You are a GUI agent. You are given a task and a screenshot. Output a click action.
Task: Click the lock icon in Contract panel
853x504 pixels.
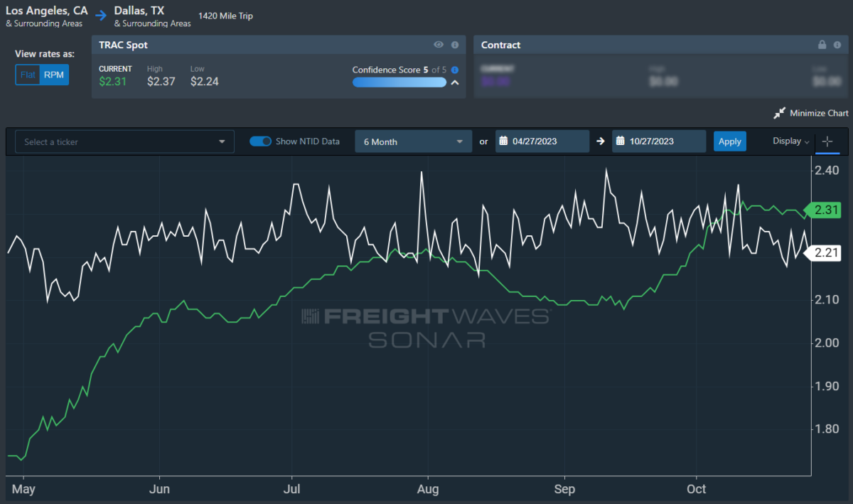(x=822, y=45)
